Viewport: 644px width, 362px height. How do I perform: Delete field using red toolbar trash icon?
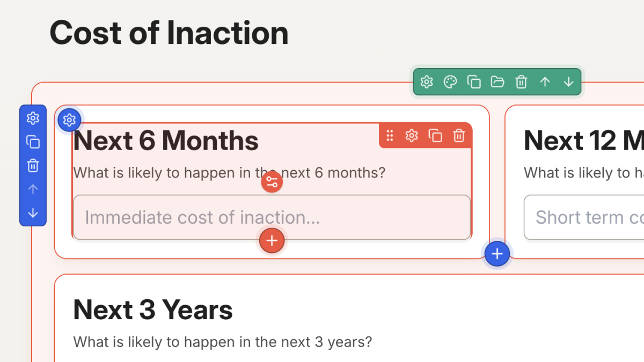tap(459, 136)
